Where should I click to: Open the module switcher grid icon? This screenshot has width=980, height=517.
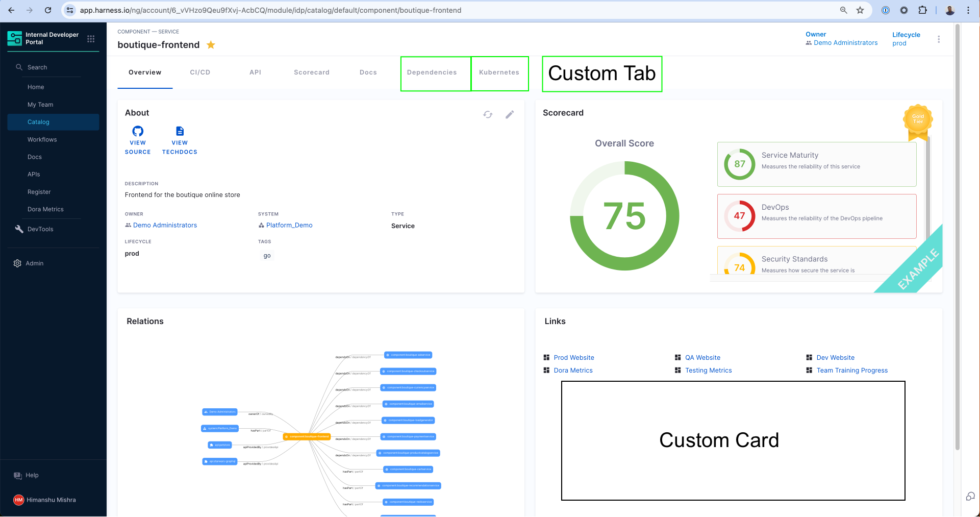91,39
